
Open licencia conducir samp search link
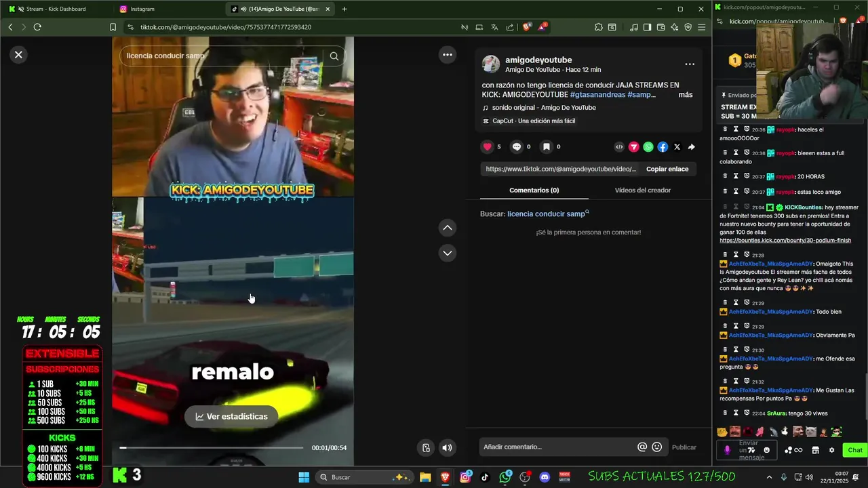pos(548,213)
